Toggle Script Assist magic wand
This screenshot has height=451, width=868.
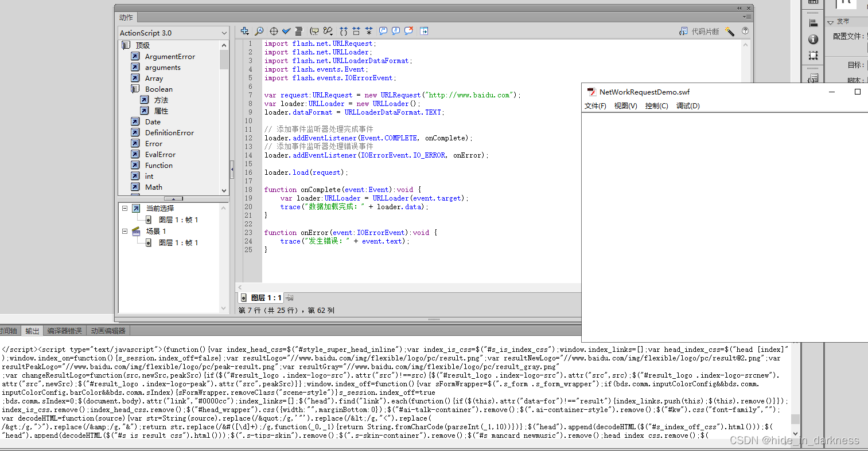pyautogui.click(x=730, y=32)
